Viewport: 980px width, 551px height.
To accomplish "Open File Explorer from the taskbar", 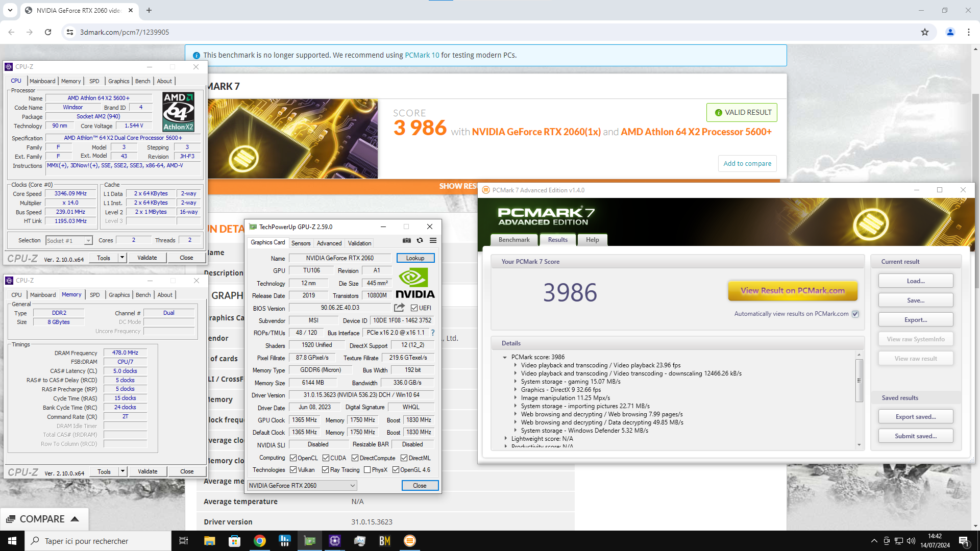I will (x=209, y=541).
